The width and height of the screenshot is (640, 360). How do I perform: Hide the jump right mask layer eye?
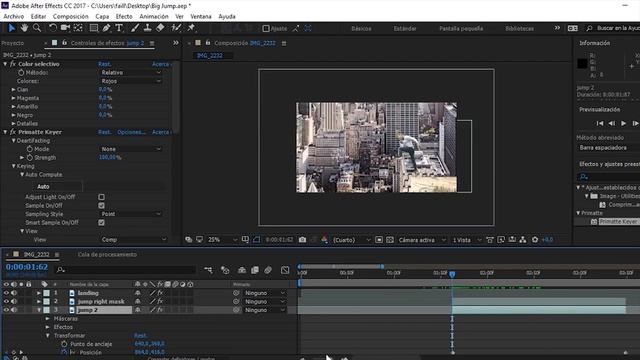point(6,301)
